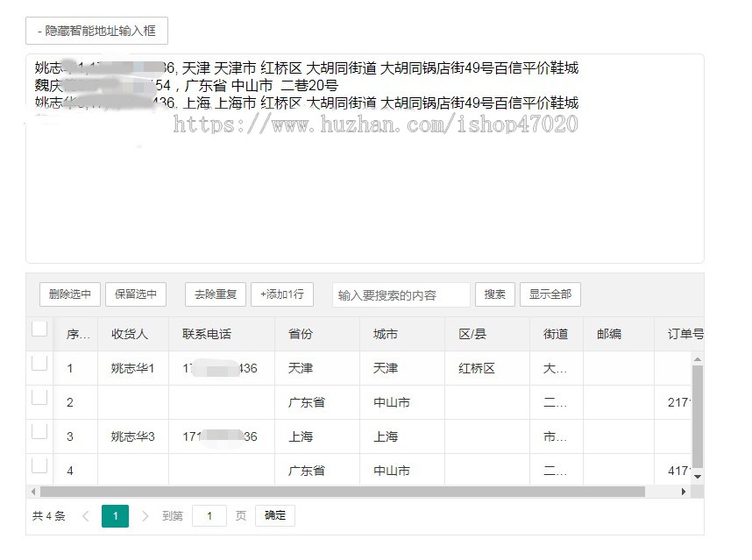Screen dimensions: 752x560
Task: Click the 搜索 button
Action: (495, 294)
